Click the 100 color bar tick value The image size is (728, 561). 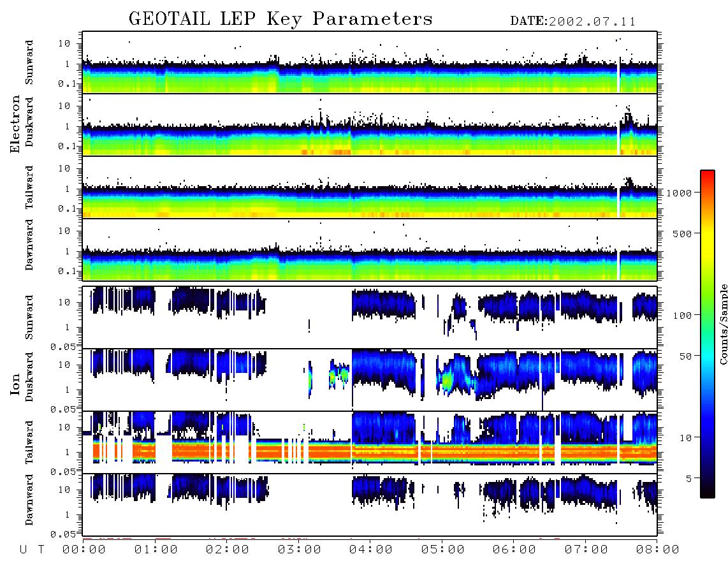click(682, 316)
